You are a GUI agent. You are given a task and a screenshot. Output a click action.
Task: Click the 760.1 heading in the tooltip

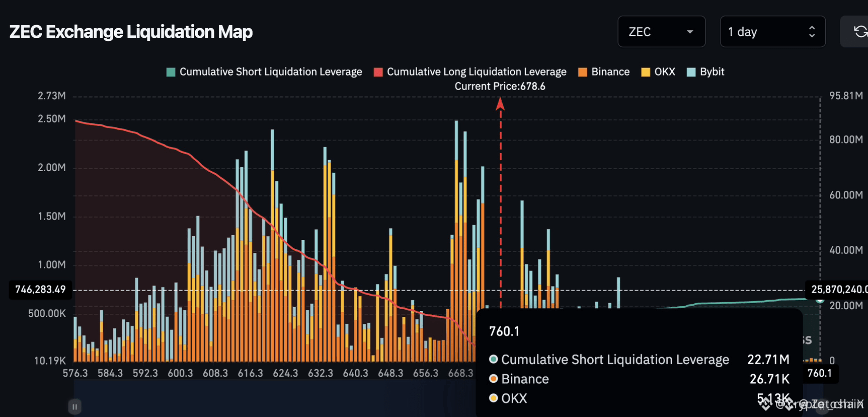(504, 331)
